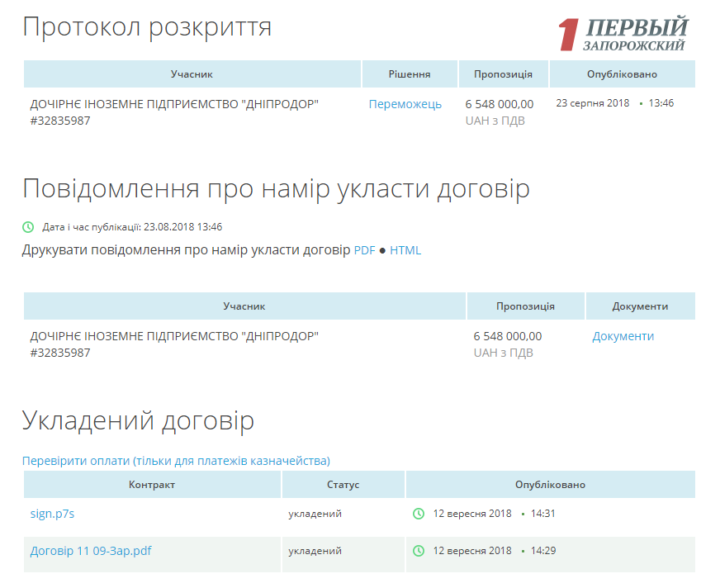Screen dimensions: 720x588
Task: Download the sign.p7s contract file
Action: coord(52,514)
